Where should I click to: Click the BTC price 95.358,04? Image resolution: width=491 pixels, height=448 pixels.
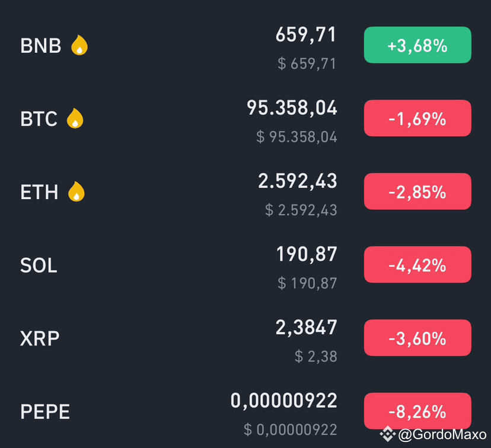click(x=292, y=108)
